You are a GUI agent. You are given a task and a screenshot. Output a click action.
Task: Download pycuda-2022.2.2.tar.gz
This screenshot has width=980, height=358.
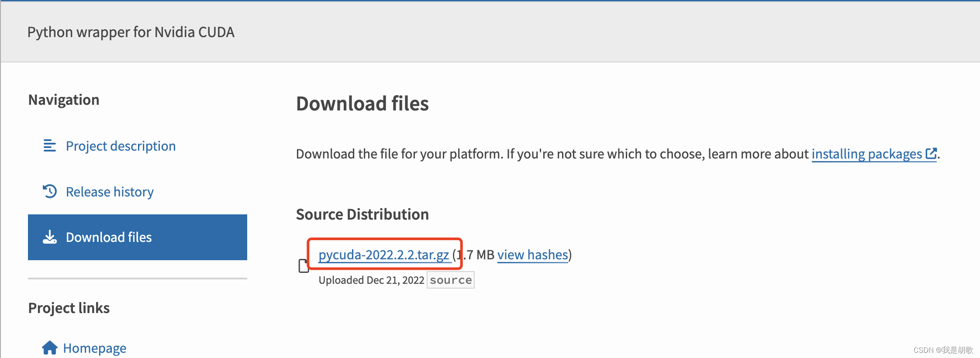pos(384,255)
